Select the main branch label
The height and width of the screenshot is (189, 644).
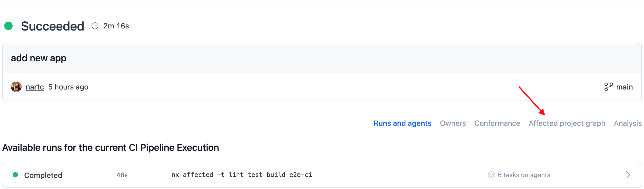(x=624, y=87)
